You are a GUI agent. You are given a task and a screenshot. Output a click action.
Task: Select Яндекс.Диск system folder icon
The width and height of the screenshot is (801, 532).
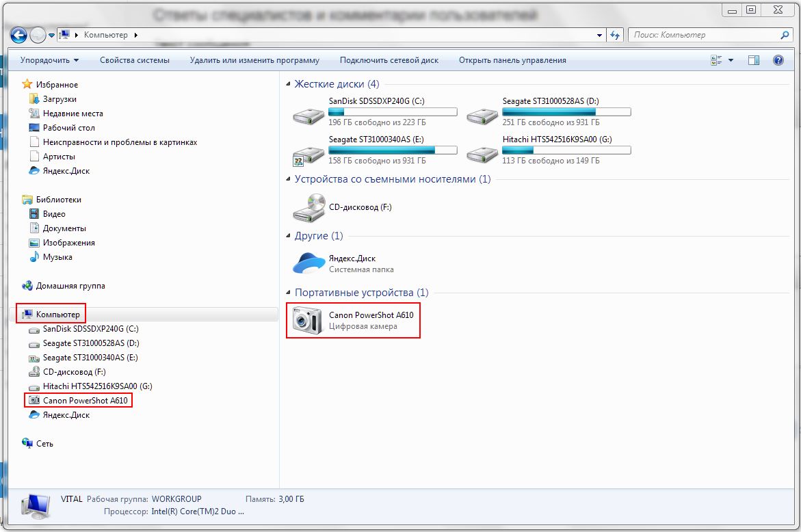coord(309,263)
